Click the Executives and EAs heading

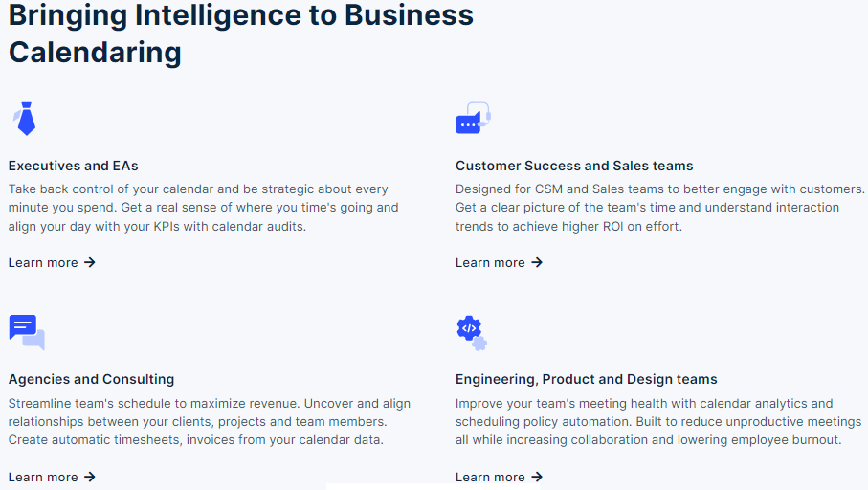pyautogui.click(x=74, y=166)
